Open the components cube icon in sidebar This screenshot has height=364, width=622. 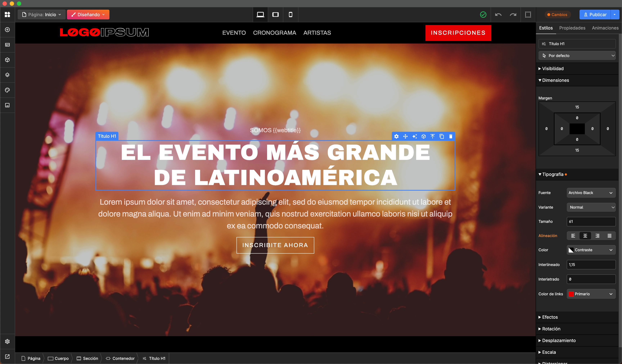[x=7, y=60]
